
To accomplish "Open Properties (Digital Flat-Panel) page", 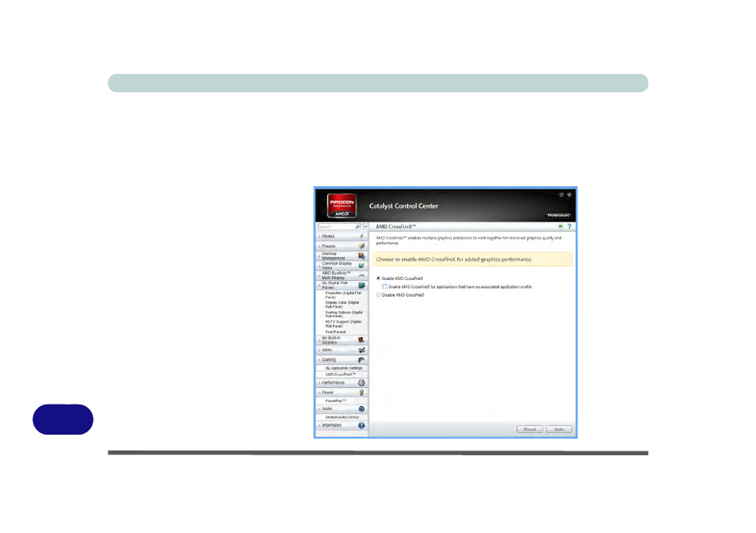I will coord(343,295).
